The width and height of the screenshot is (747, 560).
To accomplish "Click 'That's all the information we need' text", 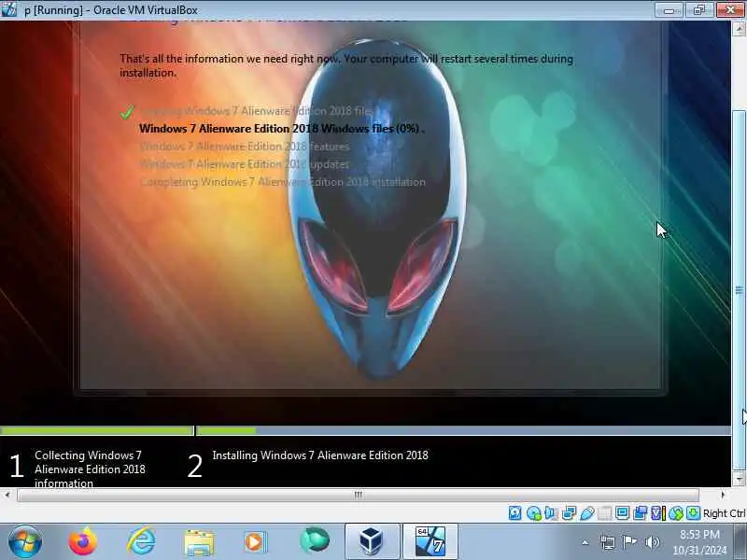I will click(346, 65).
